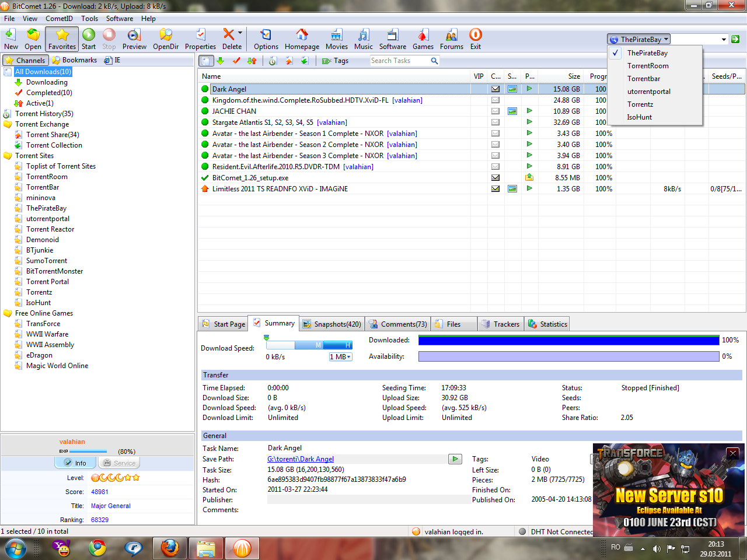This screenshot has height=560, width=747.
Task: Click the Software toolbar icon
Action: 393,39
